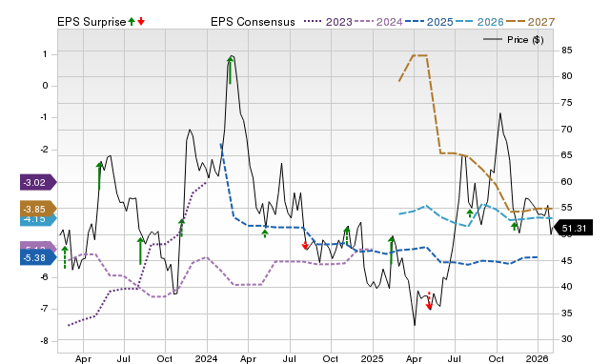The height and width of the screenshot is (364, 610).
Task: Click the 65 label on the price axis
Action: click(567, 155)
